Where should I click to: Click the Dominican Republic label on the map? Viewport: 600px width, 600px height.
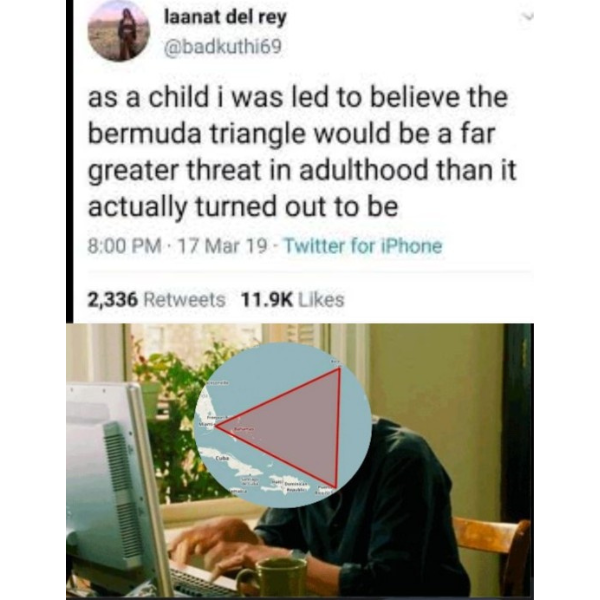coord(295,487)
